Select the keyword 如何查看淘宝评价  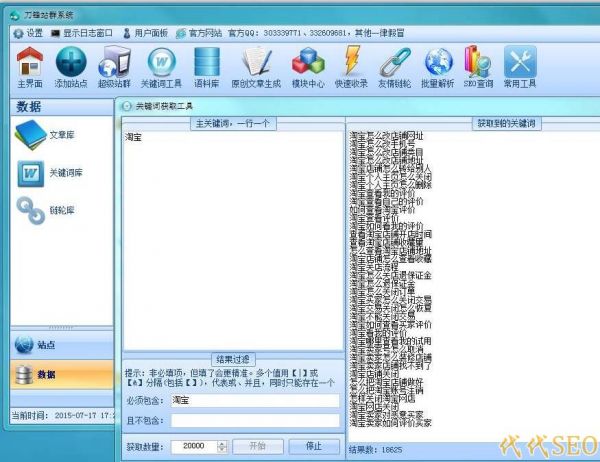click(x=382, y=210)
